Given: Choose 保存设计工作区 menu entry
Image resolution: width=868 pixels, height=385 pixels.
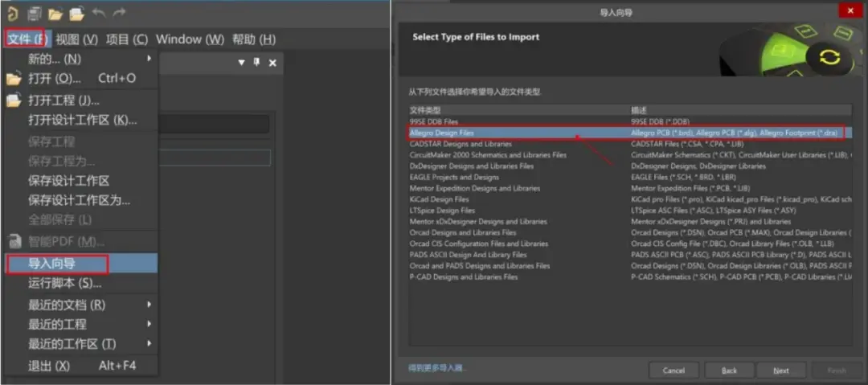Looking at the screenshot, I should tap(81, 181).
